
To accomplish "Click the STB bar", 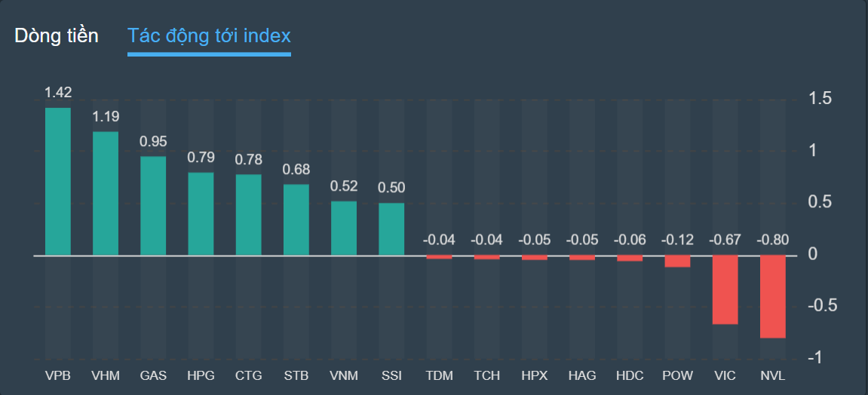I will coord(296,220).
